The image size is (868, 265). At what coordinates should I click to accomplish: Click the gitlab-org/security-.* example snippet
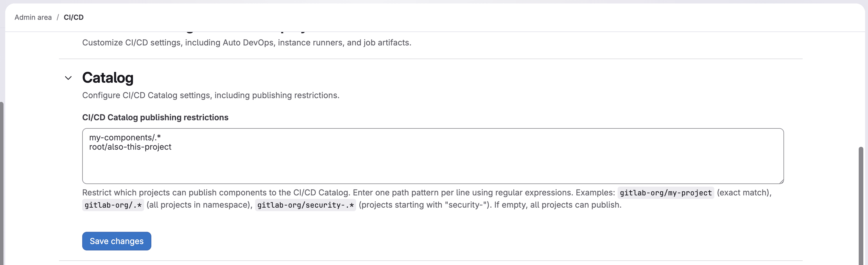(x=305, y=205)
